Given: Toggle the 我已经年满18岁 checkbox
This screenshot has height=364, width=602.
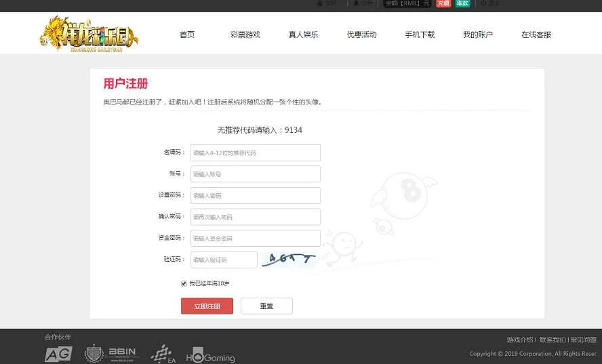Looking at the screenshot, I should pyautogui.click(x=184, y=283).
